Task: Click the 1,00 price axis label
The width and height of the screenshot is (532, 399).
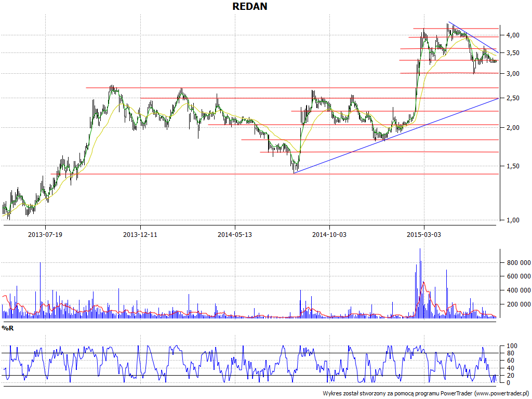Action: click(512, 220)
